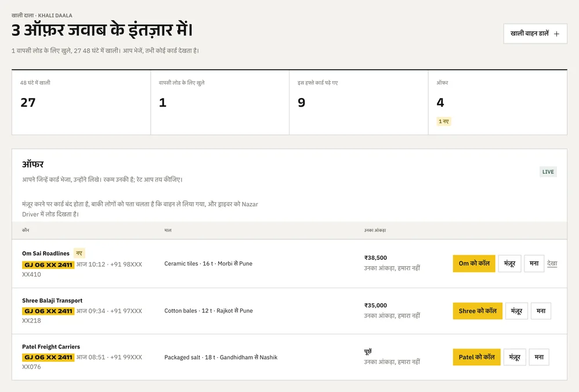
Task: Click the Ceramic tiles · 16 t load details
Action: [x=208, y=263]
